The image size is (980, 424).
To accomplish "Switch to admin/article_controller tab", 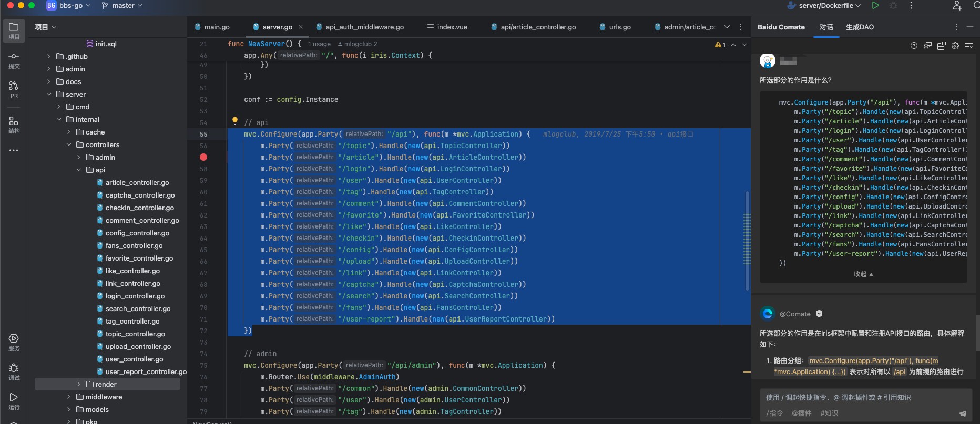I will tap(685, 27).
